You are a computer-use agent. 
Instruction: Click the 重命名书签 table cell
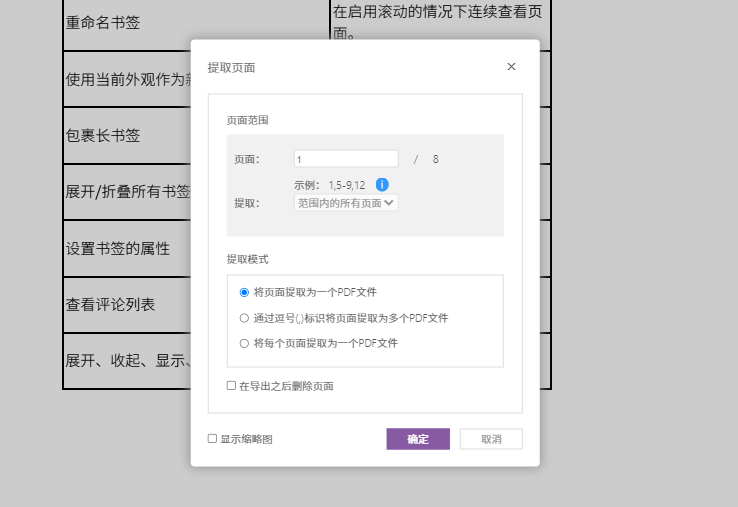(x=103, y=23)
